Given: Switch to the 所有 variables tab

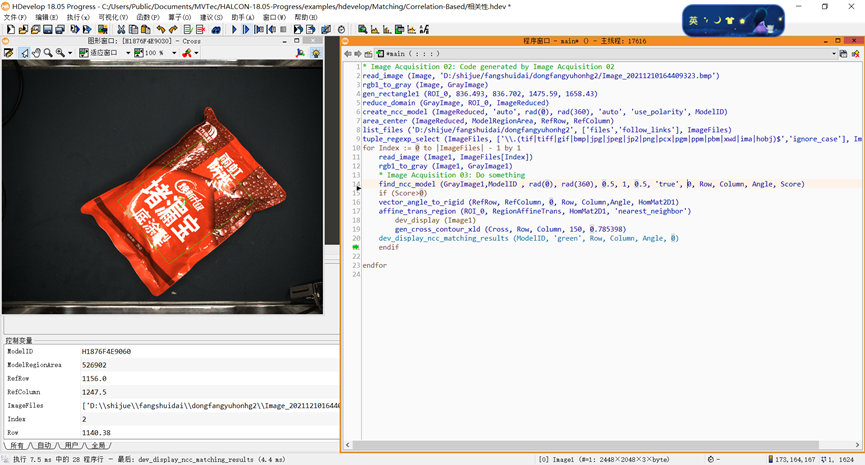Looking at the screenshot, I should click(17, 445).
